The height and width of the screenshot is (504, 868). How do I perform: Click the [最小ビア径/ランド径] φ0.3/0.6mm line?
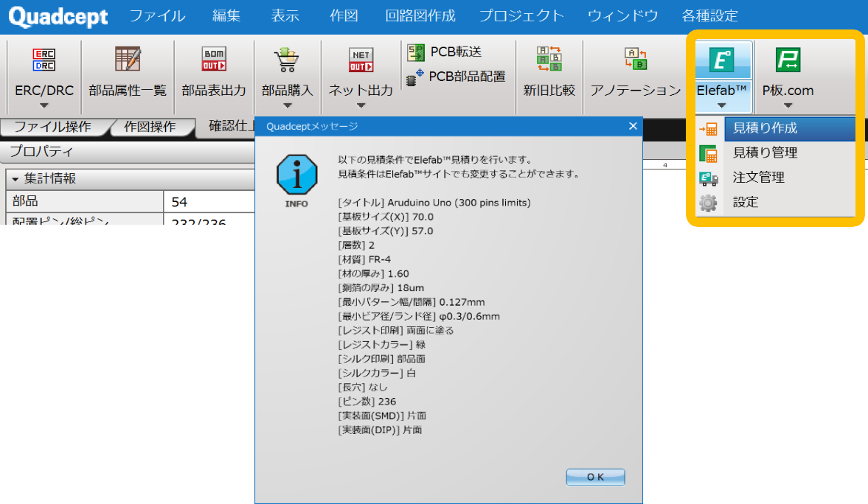tap(419, 316)
